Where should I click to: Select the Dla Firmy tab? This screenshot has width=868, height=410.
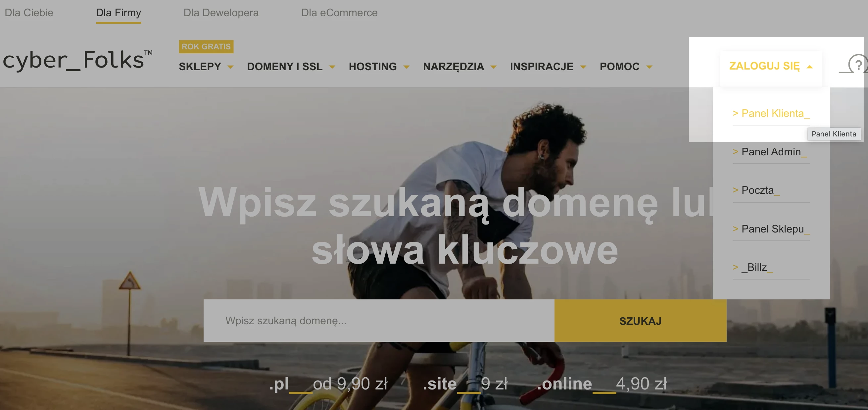118,13
